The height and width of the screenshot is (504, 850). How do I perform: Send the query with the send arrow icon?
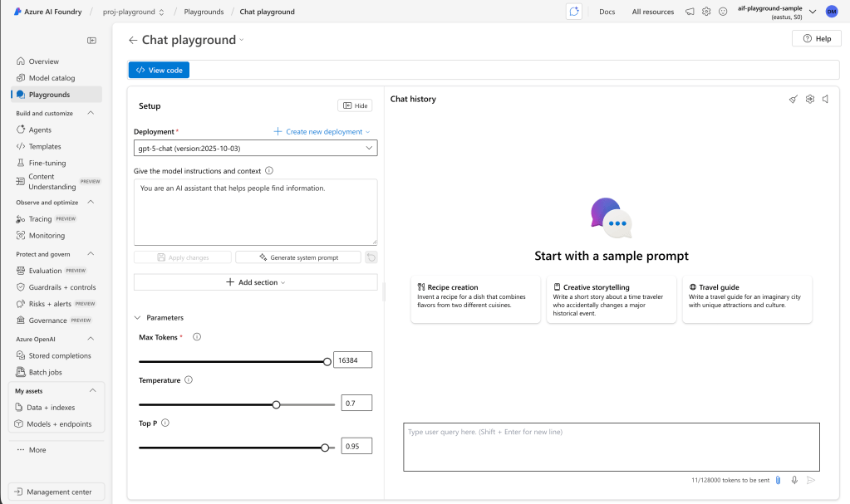click(x=812, y=480)
